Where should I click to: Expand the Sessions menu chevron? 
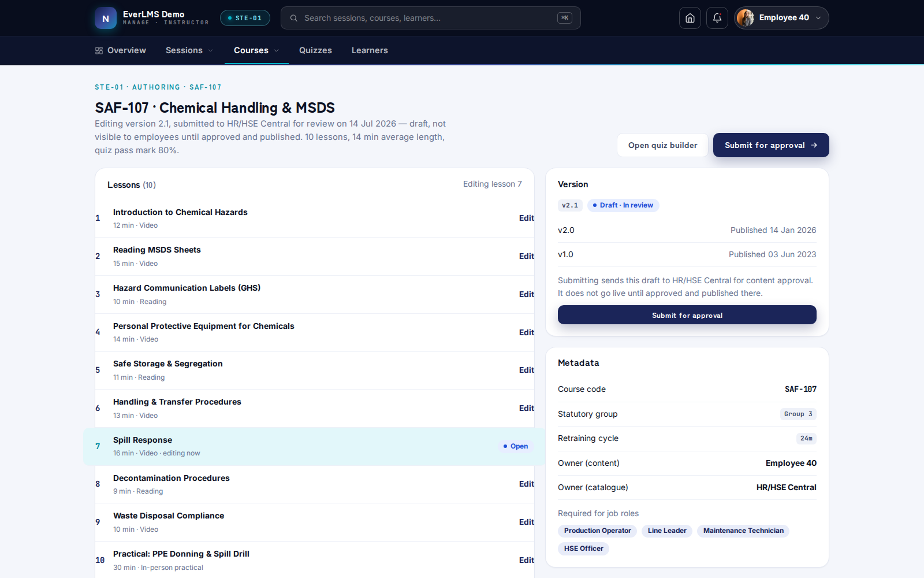[211, 51]
